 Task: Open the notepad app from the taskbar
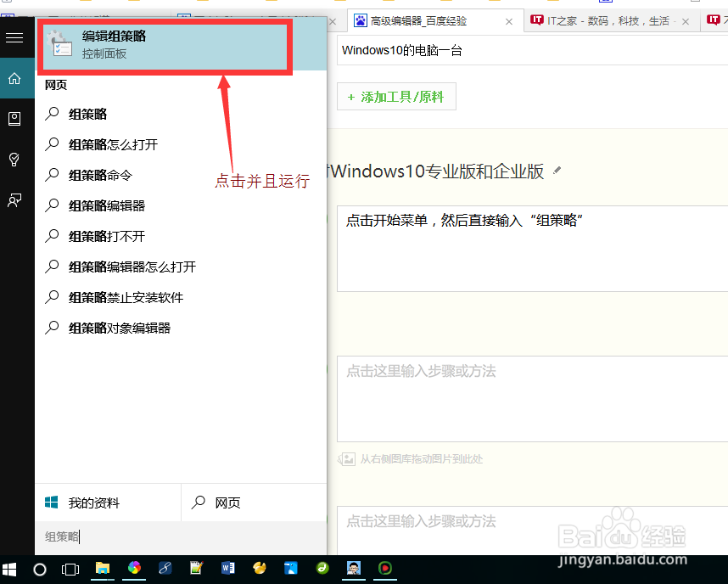[x=196, y=569]
